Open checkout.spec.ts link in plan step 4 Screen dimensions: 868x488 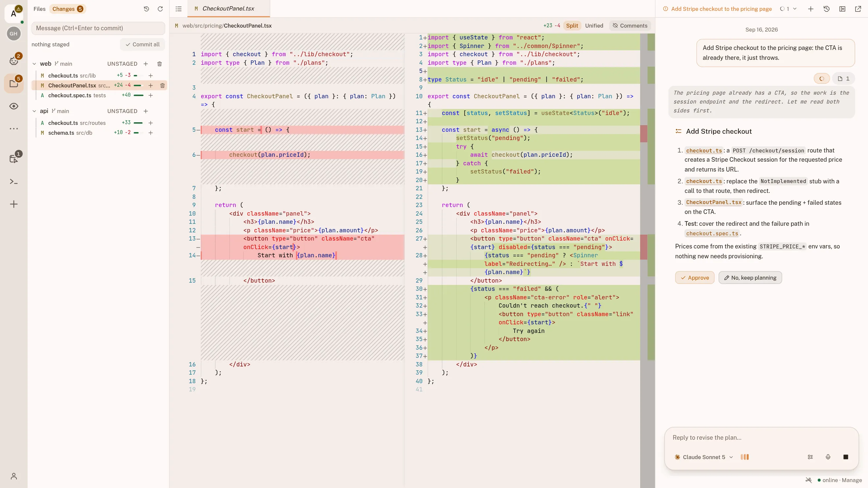712,234
